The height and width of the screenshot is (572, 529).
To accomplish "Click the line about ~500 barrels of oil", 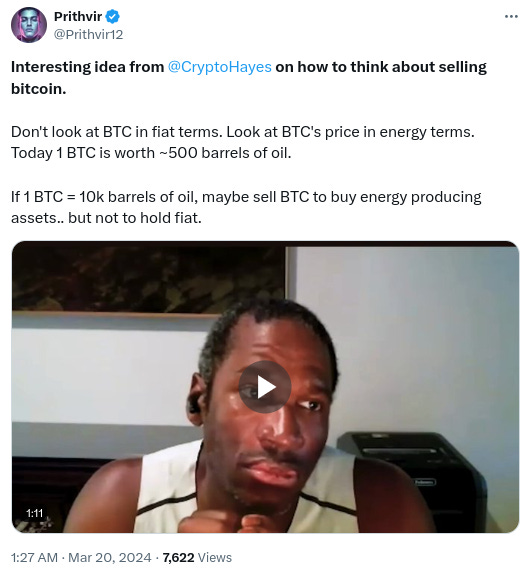I will [x=151, y=153].
